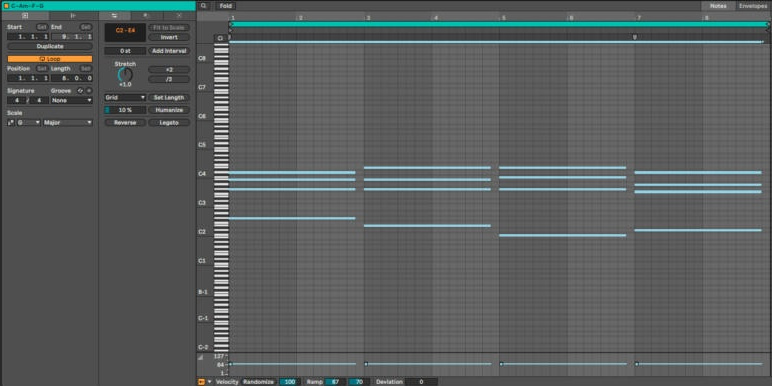Click the Set button next to Length
The image size is (772, 386).
86,68
